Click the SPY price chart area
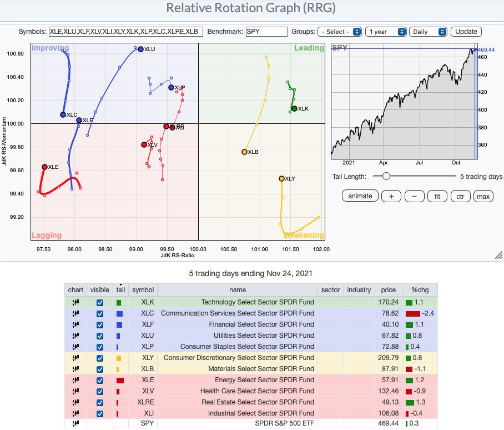Screen dimensions: 504x430 click(x=404, y=101)
